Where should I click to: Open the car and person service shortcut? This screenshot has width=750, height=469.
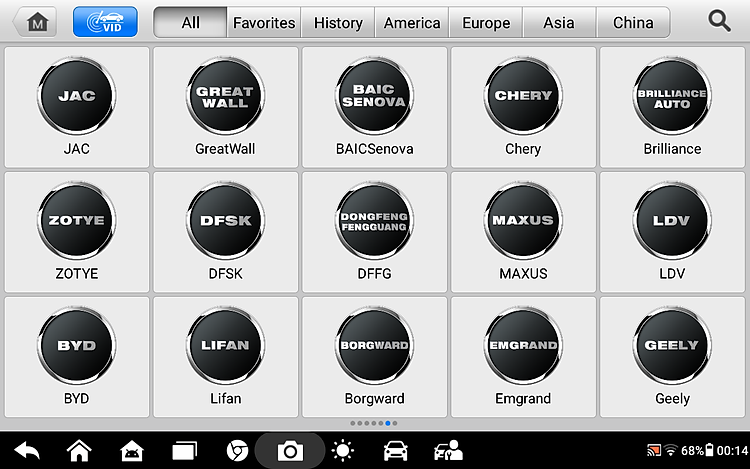tap(448, 451)
